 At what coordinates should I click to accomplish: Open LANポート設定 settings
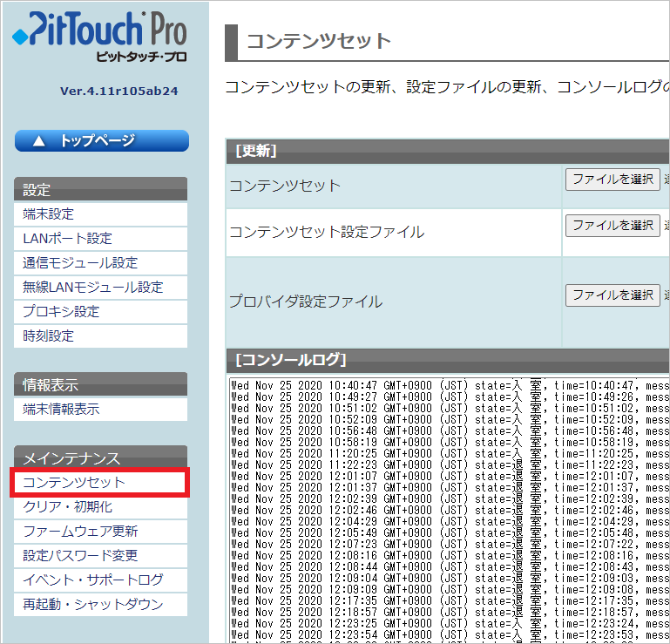67,239
